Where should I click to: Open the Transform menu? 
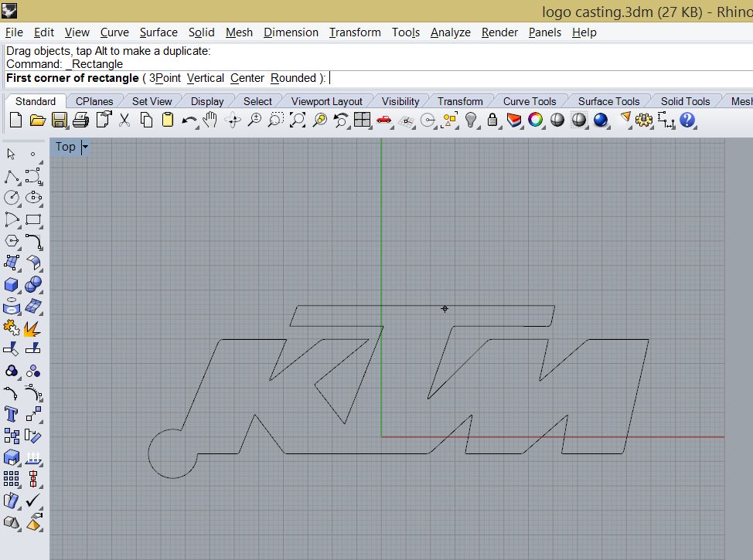355,32
